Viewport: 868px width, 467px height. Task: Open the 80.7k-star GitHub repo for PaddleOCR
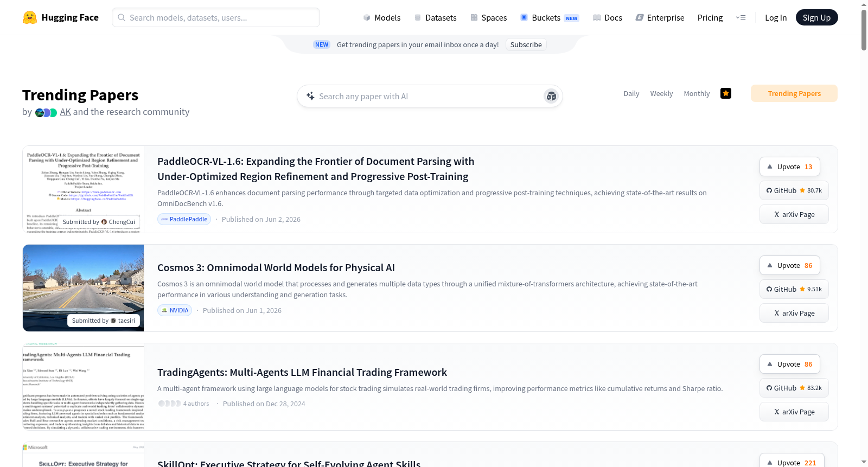coord(794,190)
